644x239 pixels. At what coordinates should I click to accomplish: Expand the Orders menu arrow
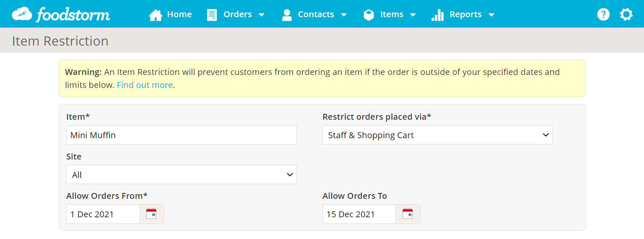tap(262, 15)
